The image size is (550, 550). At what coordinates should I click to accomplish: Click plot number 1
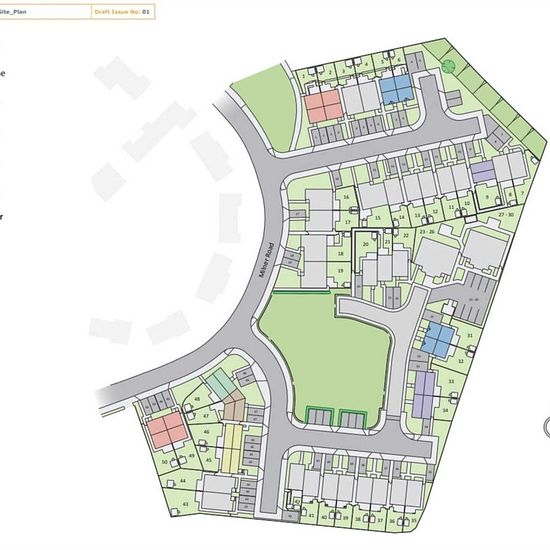pos(303,76)
